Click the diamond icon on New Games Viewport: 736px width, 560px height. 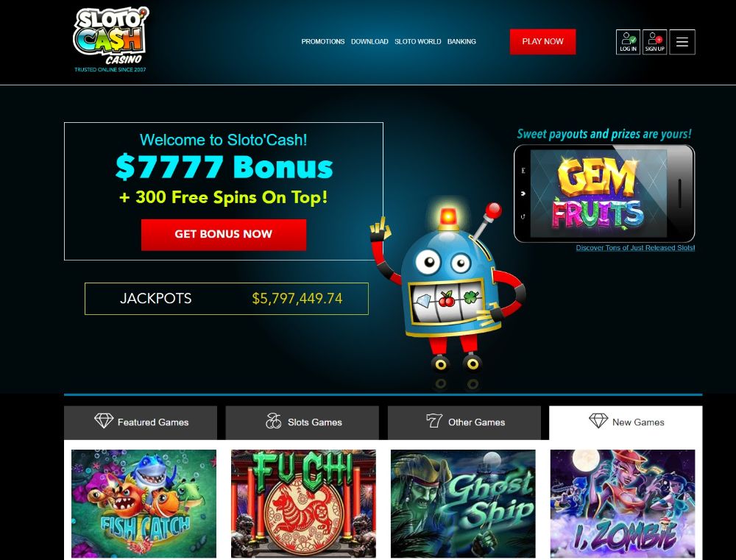[x=598, y=421]
